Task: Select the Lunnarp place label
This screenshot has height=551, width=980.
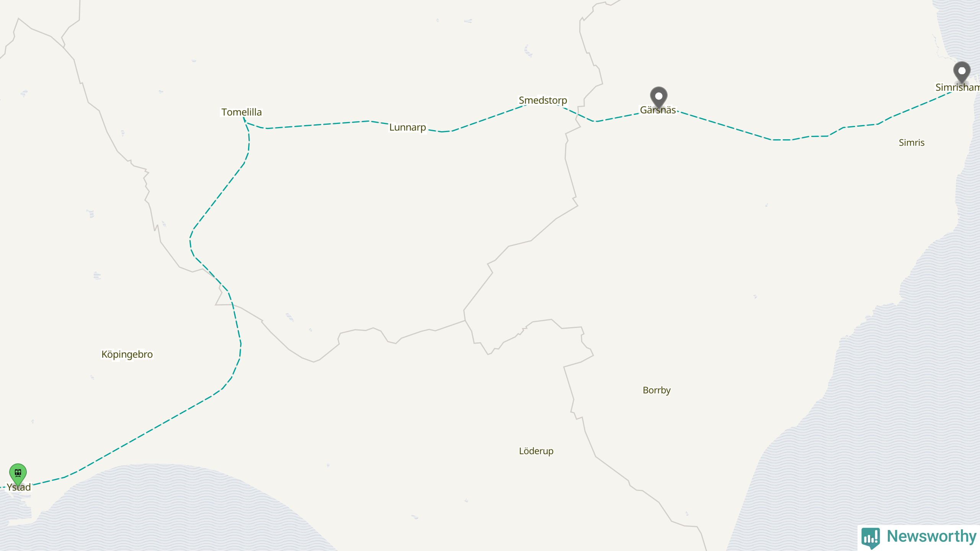Action: pyautogui.click(x=407, y=127)
